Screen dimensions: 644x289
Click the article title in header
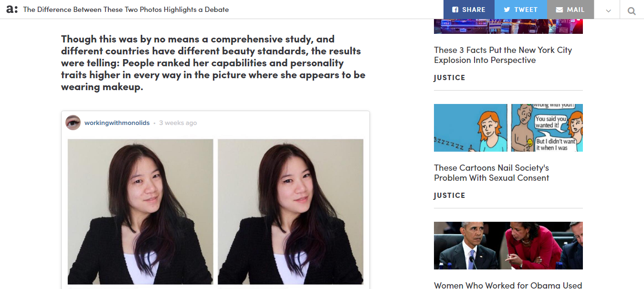coord(126,10)
